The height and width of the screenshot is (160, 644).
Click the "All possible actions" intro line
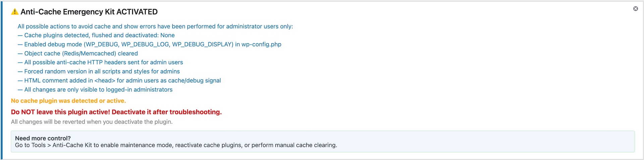155,26
